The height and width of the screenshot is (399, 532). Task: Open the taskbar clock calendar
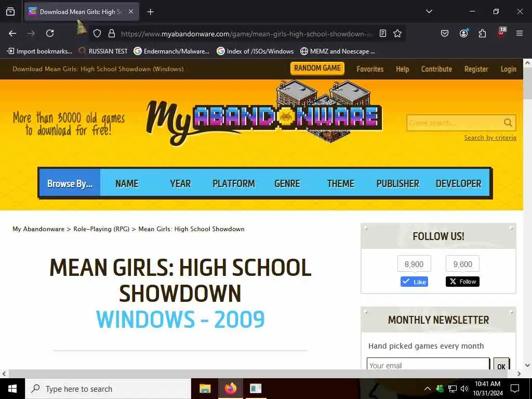point(487,389)
